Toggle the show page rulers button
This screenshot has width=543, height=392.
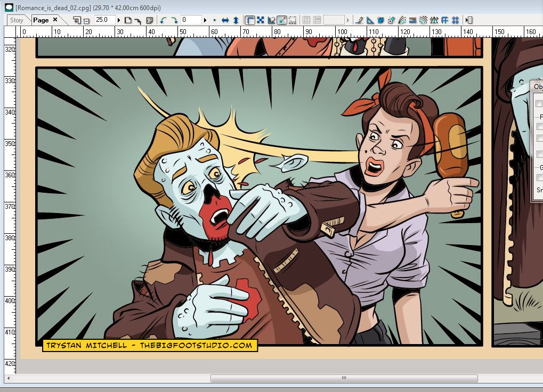(x=250, y=20)
